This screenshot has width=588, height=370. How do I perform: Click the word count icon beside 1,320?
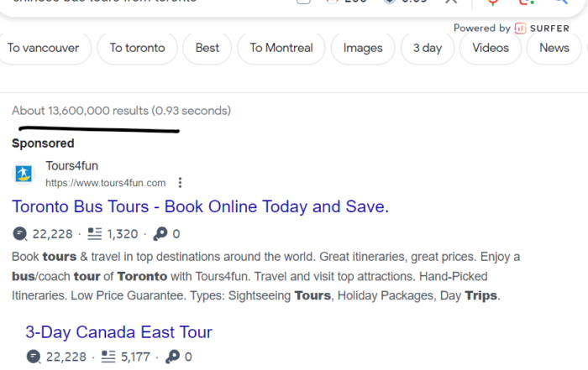[x=94, y=234]
